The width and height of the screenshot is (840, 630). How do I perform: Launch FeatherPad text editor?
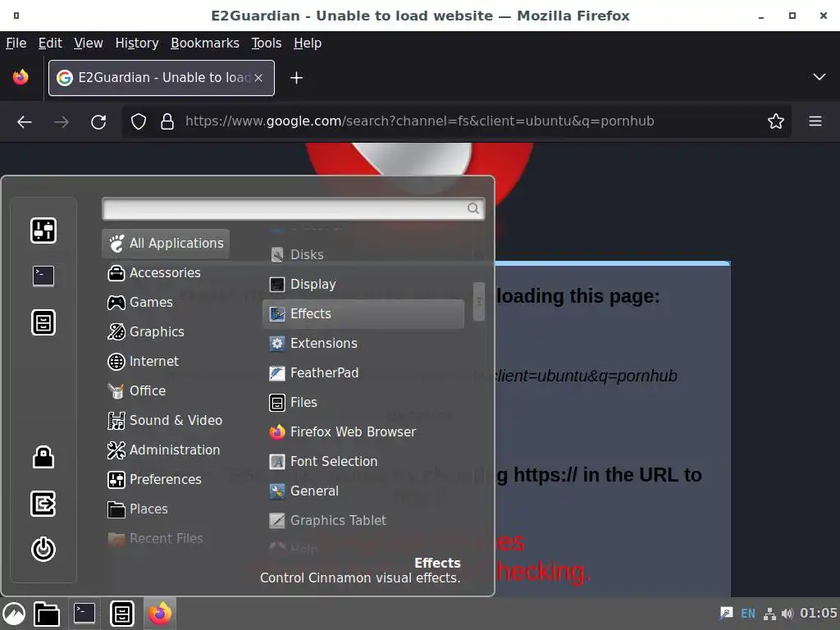[363, 372]
